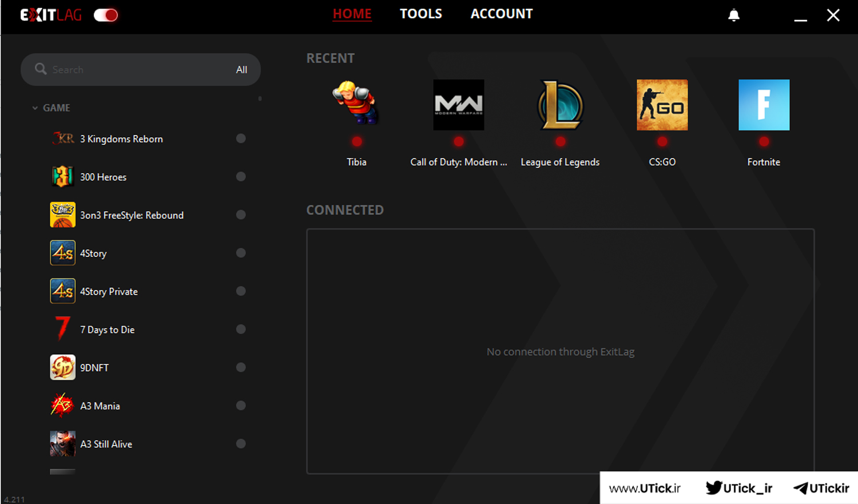Switch to the HOME tab
The image size is (858, 504).
pyautogui.click(x=352, y=14)
